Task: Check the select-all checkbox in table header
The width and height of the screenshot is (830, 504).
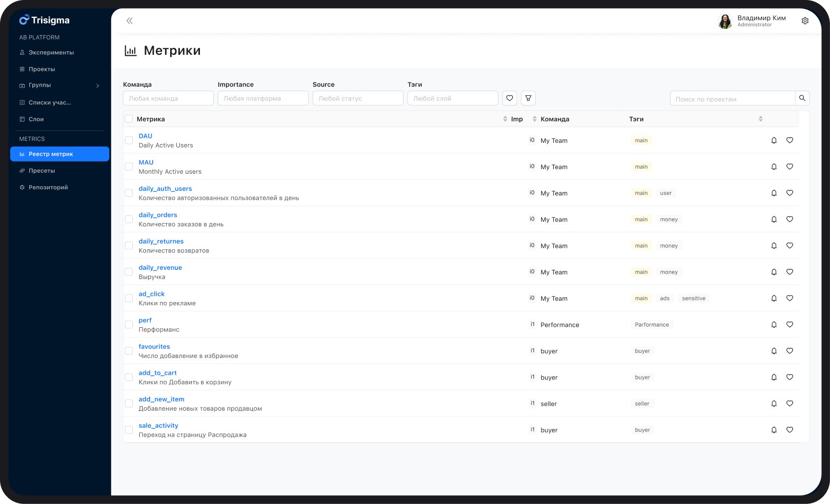Action: coord(129,118)
